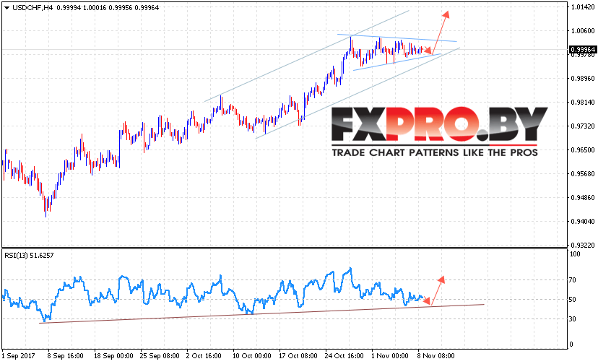Click the low price value 0.99956
The height and width of the screenshot is (364, 598).
tap(121, 8)
